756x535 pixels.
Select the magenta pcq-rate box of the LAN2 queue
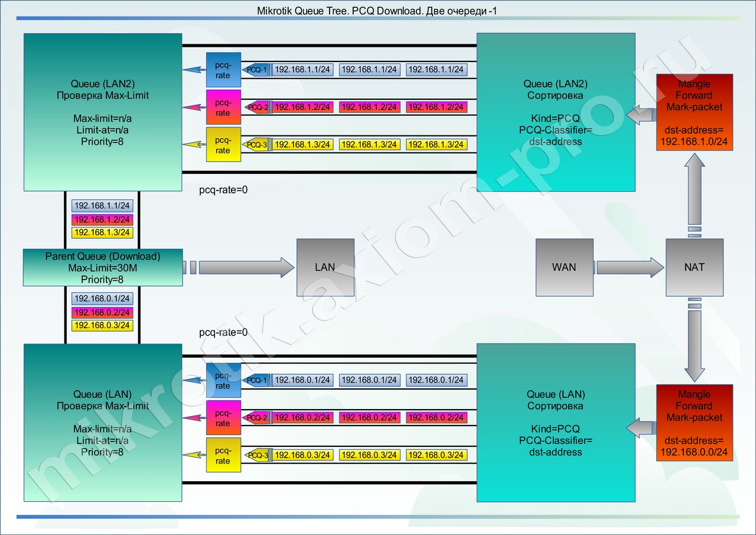tap(223, 107)
